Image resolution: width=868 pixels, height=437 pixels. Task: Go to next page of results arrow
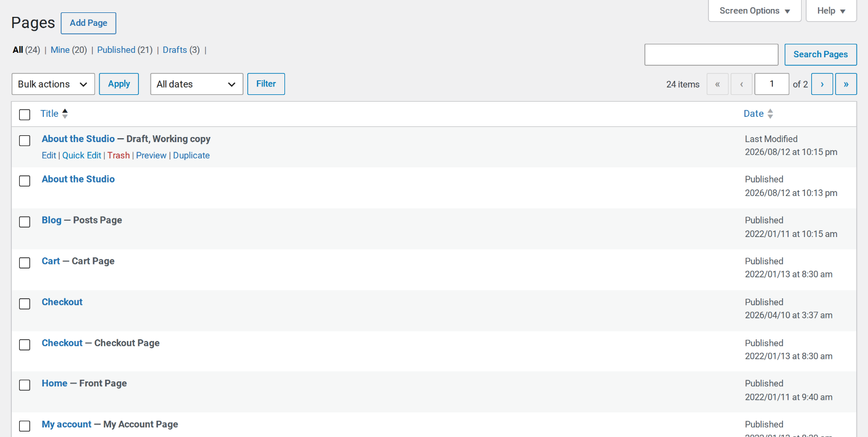(x=822, y=84)
